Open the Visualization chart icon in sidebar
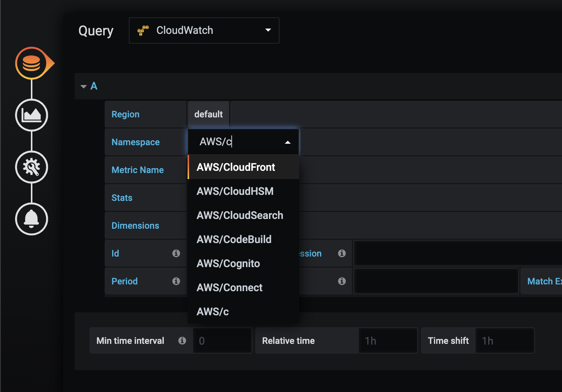 pyautogui.click(x=32, y=115)
